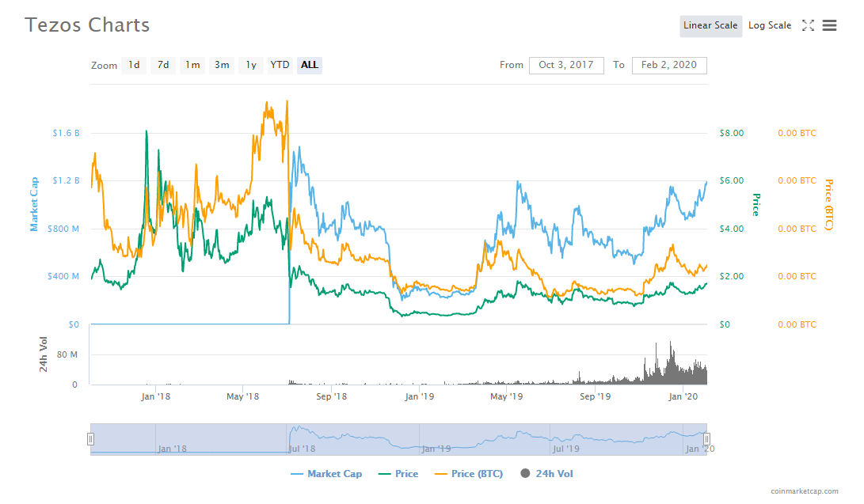Click the $2.00 price axis label

point(731,276)
